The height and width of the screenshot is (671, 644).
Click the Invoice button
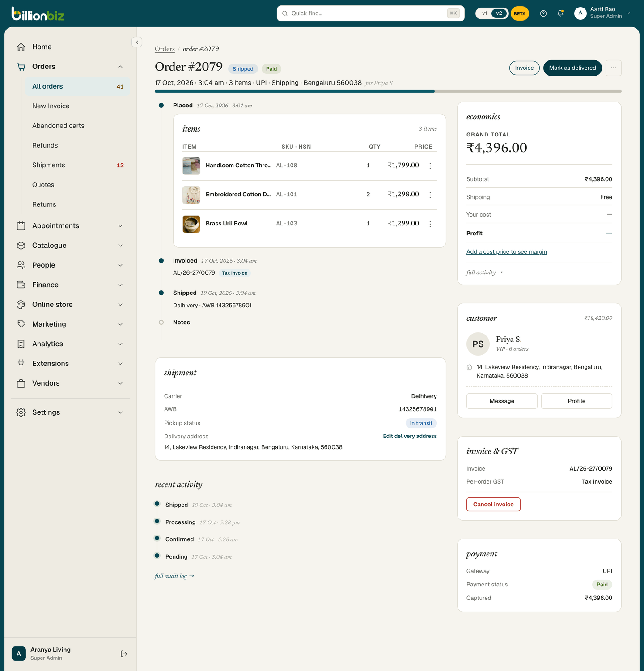[x=524, y=68]
